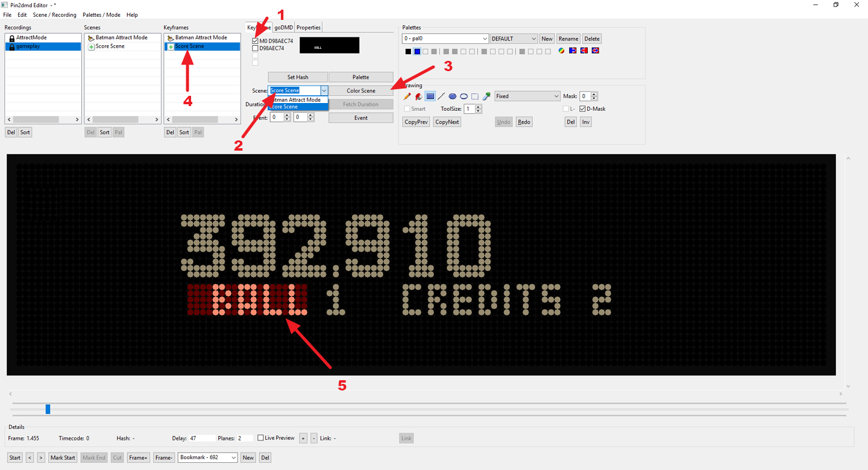The height and width of the screenshot is (470, 868).
Task: Select the gameplay recording row
Action: coord(43,46)
